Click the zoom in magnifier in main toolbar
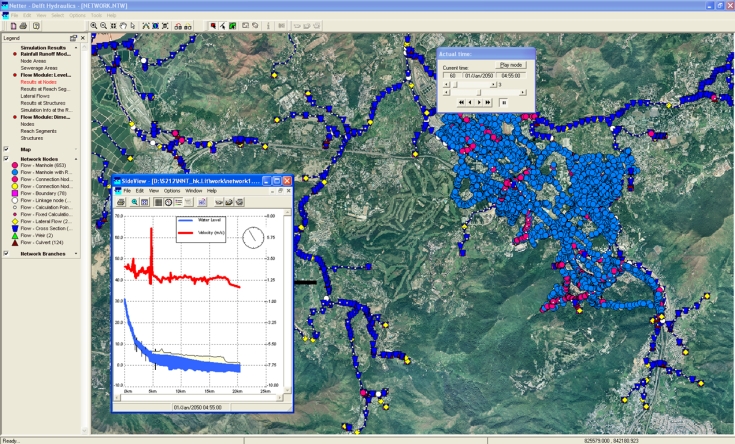 94,25
